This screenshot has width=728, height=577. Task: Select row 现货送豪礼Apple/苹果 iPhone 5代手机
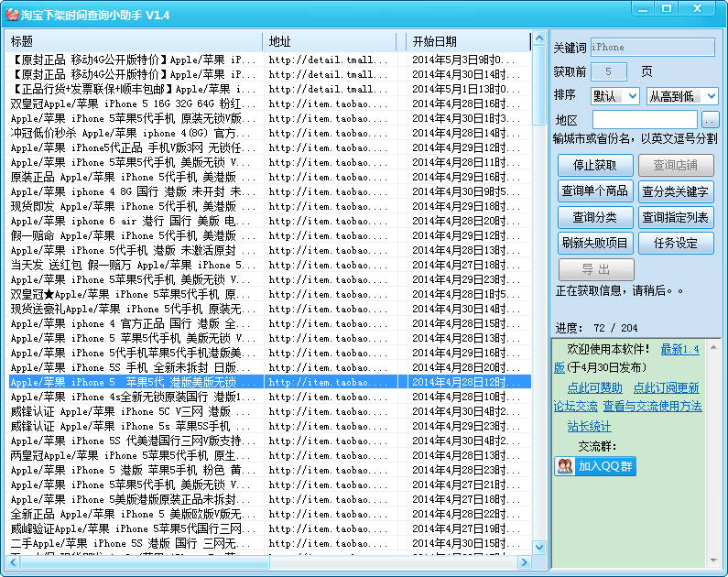[270, 310]
